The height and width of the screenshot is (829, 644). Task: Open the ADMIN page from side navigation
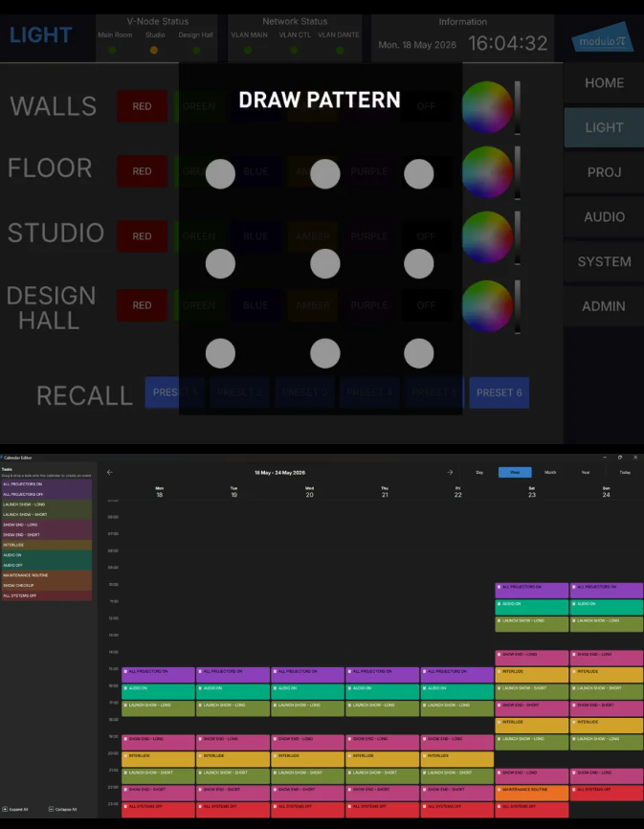pos(604,306)
